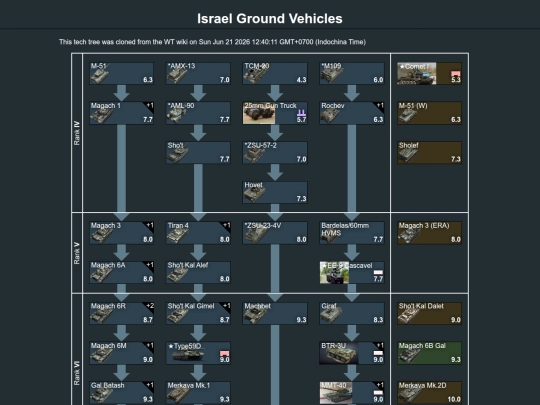Screen dimensions: 540x405
Task: Click the flag icon on Comet I card
Action: pos(456,73)
